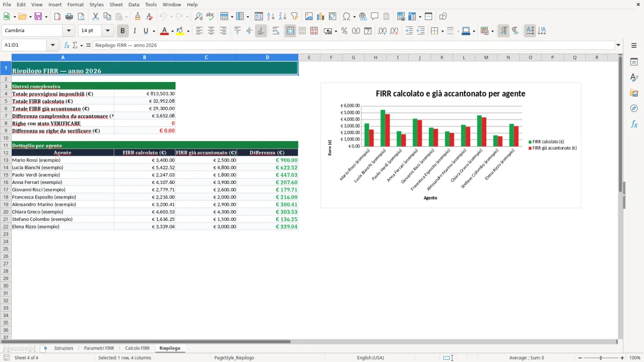644x362 pixels.
Task: Select column D header
Action: point(267,57)
